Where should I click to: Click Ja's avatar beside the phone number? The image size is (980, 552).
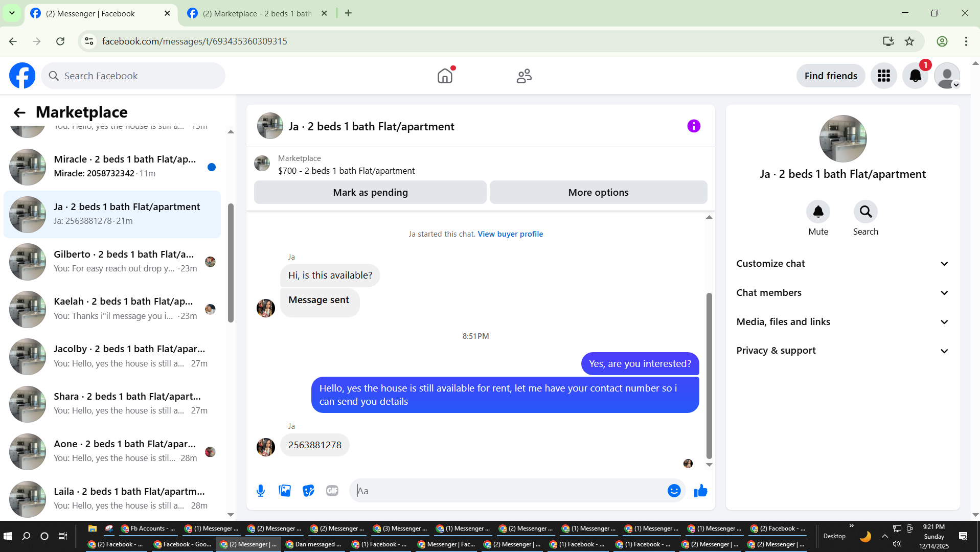[x=266, y=447]
